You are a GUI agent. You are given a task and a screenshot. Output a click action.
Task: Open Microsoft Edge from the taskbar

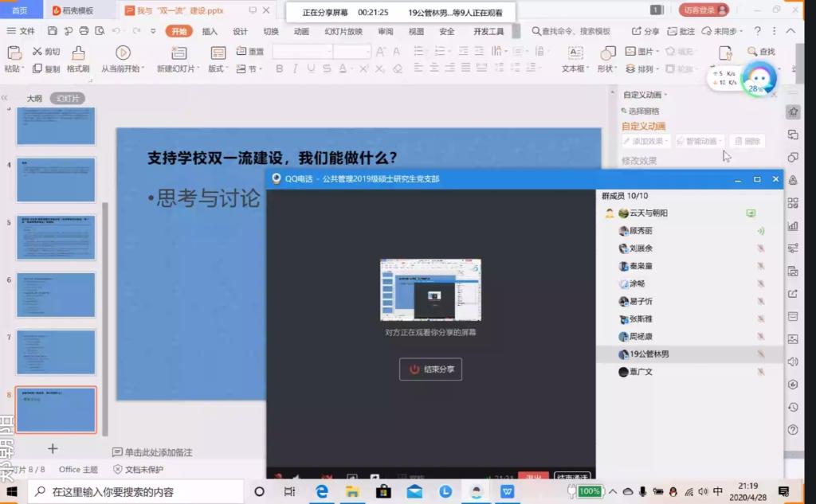pyautogui.click(x=322, y=491)
